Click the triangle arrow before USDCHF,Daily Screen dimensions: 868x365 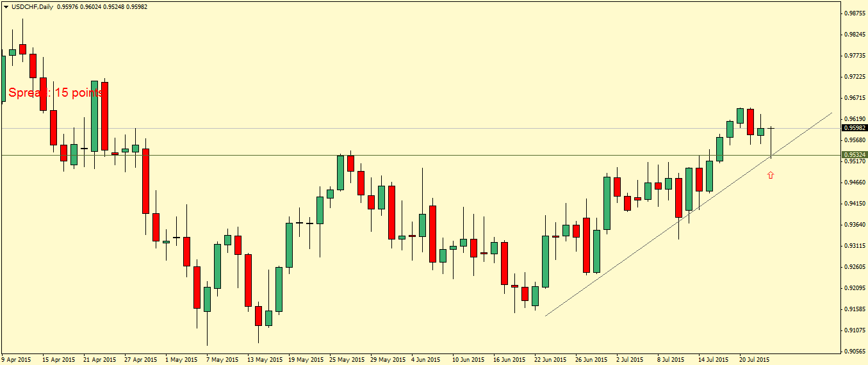point(6,6)
